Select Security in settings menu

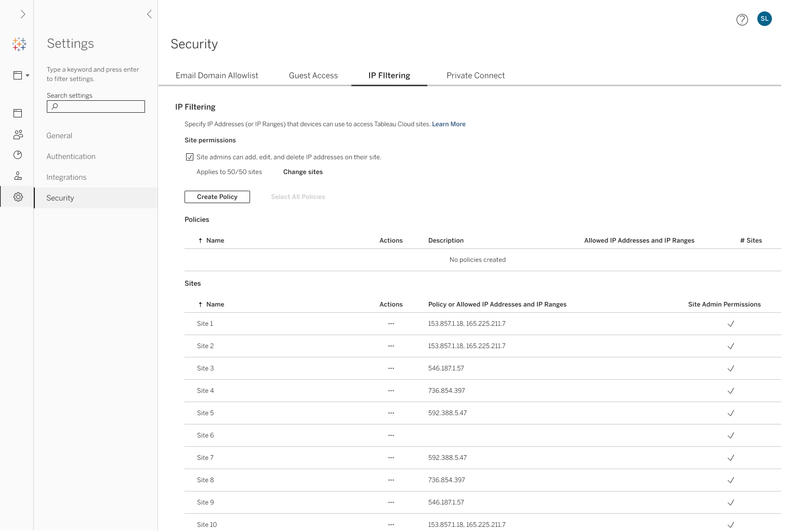[96, 198]
